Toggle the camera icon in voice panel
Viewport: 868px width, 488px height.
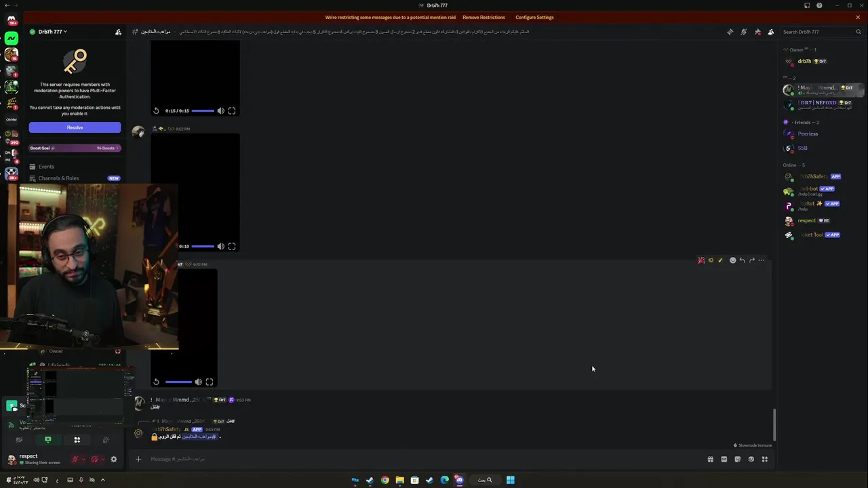[x=19, y=440]
